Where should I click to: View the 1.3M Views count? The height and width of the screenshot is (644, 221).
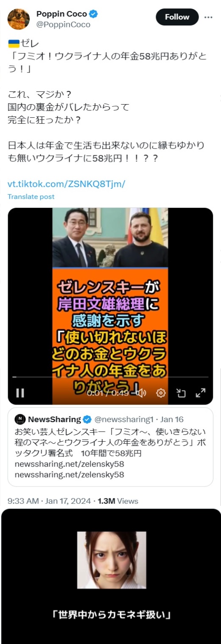click(118, 501)
